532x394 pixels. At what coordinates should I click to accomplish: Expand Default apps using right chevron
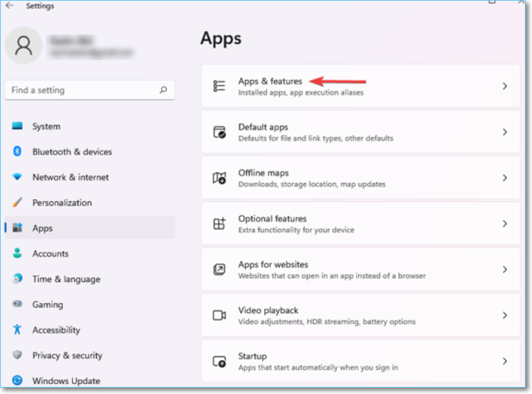pyautogui.click(x=504, y=132)
